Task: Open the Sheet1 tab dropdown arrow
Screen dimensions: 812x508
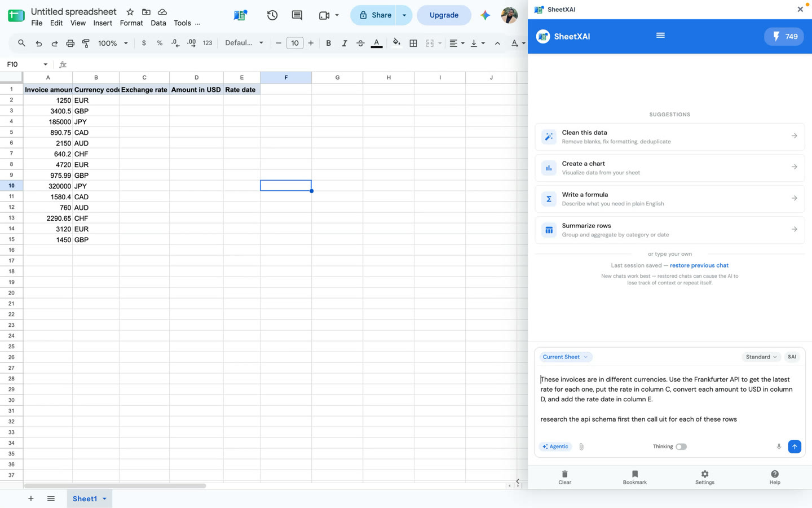Action: tap(104, 499)
